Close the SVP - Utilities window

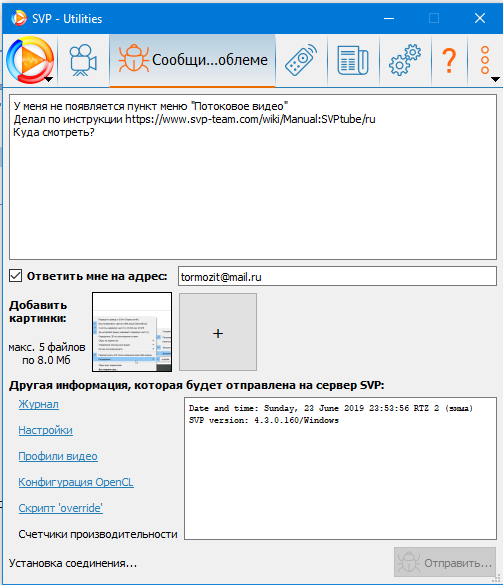[x=480, y=18]
